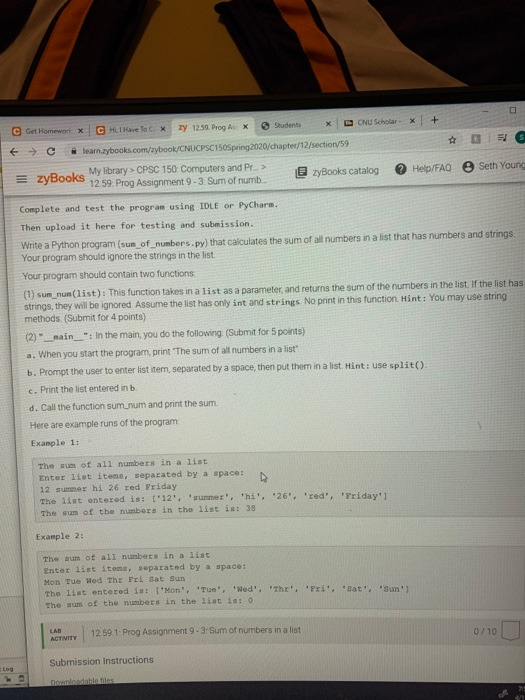Maximize the browser window

coord(512,109)
